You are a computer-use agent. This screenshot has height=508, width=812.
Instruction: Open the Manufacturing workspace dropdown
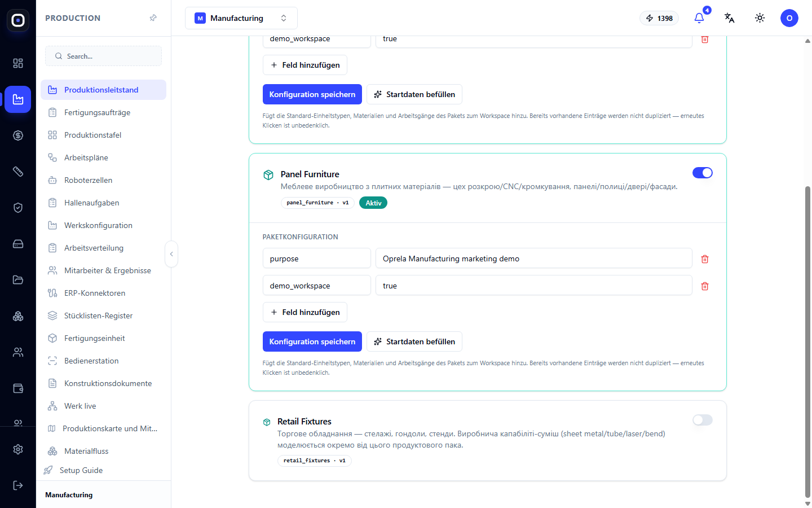click(241, 18)
